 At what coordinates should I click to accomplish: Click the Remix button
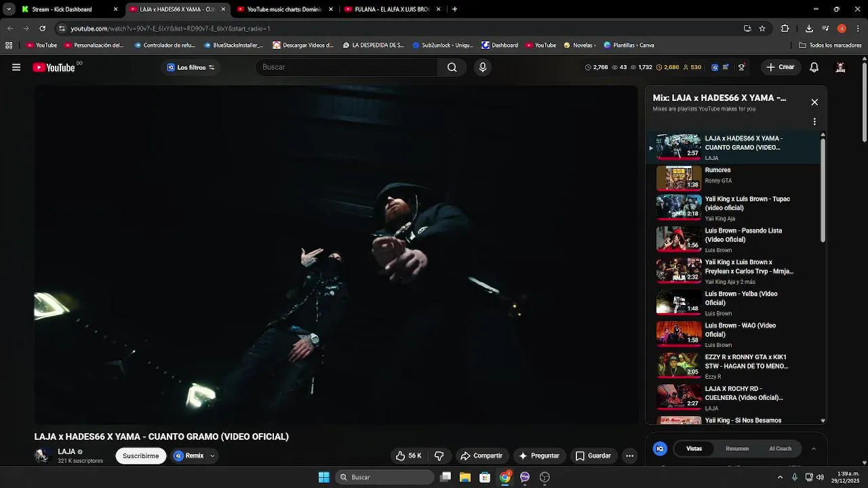pos(189,456)
